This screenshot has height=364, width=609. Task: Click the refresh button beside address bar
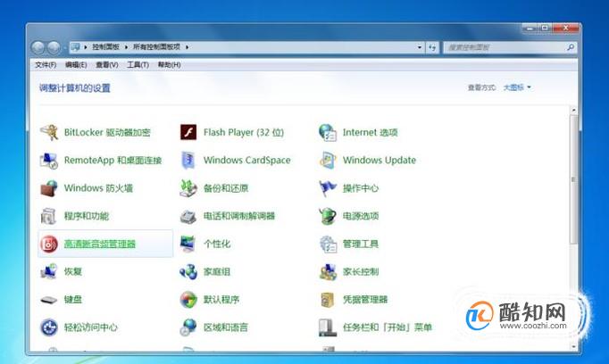point(432,48)
